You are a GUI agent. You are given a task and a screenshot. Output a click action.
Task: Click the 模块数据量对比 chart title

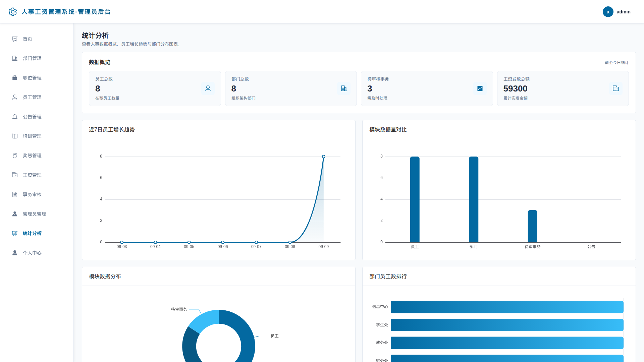coord(388,130)
